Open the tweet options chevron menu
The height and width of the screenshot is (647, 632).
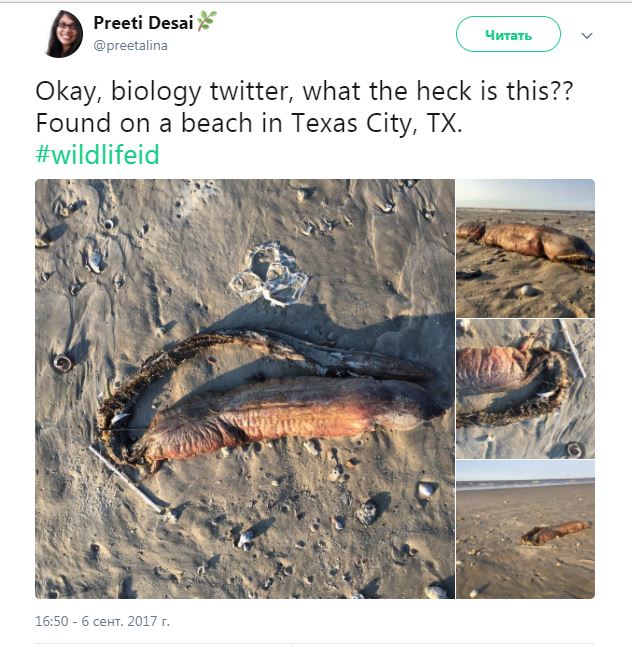coord(587,36)
